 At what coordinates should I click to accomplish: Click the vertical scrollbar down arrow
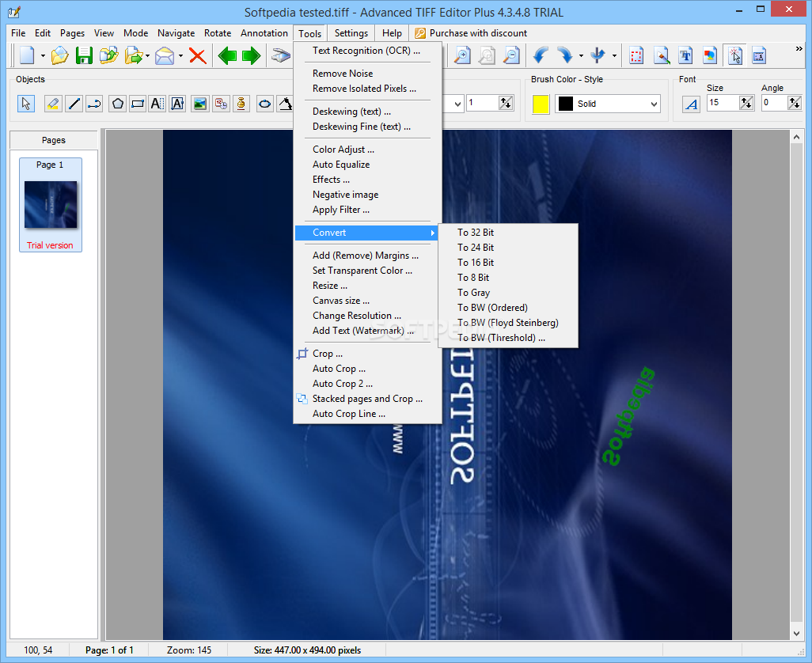(x=796, y=634)
